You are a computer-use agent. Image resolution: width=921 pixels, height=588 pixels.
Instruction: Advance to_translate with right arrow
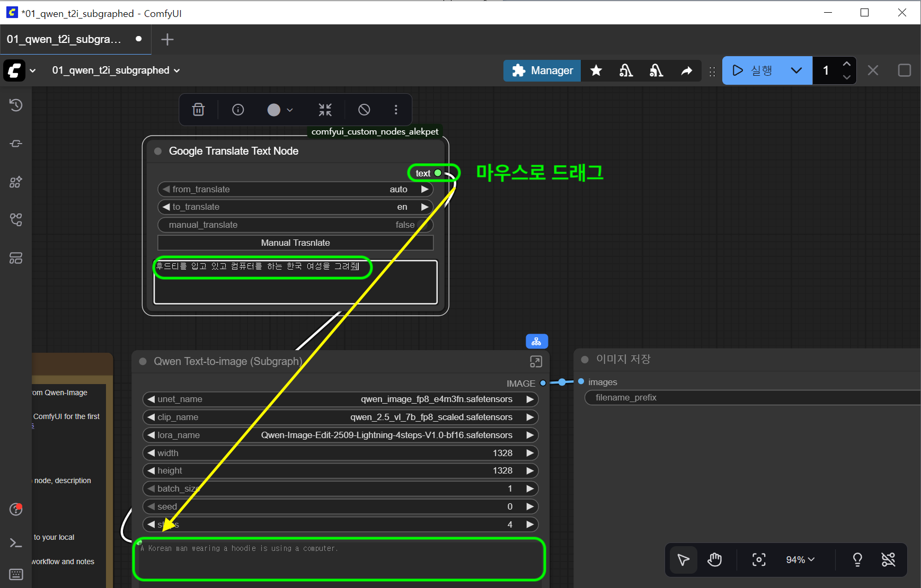(424, 207)
